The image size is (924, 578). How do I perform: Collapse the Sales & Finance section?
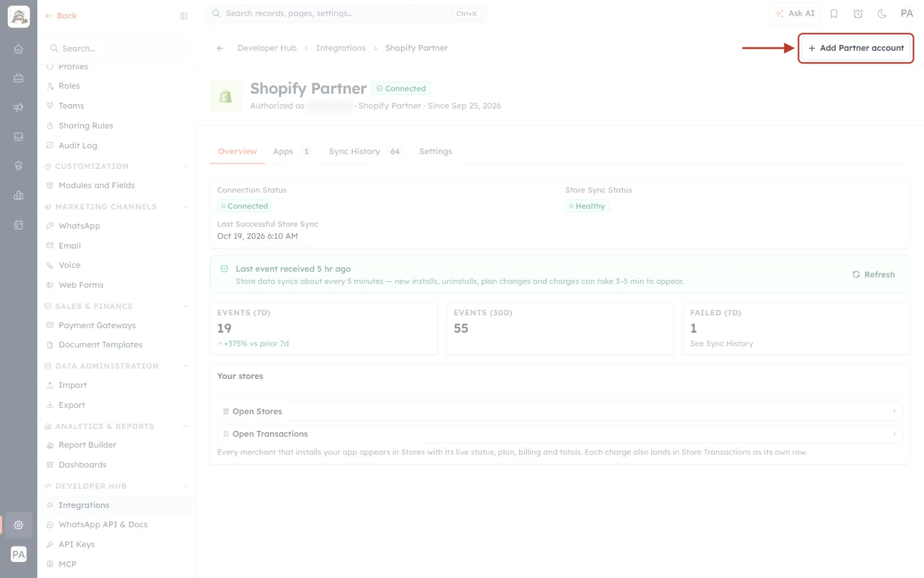185,306
